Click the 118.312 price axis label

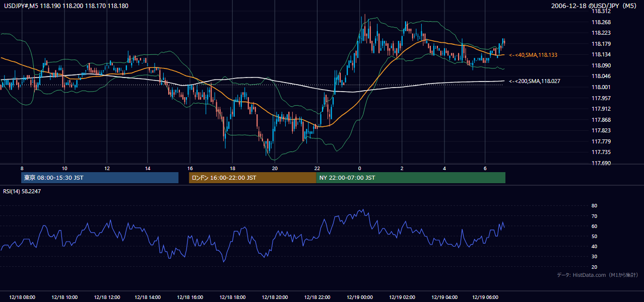[601, 12]
